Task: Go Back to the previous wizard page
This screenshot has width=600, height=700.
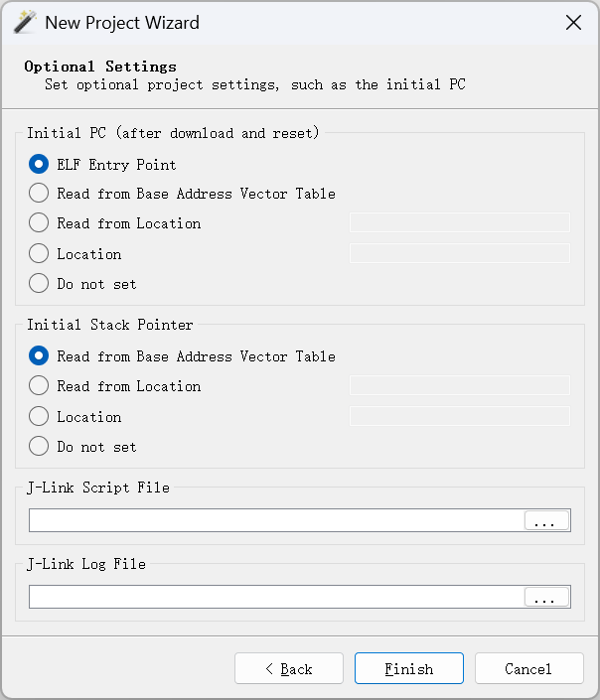Action: (289, 668)
